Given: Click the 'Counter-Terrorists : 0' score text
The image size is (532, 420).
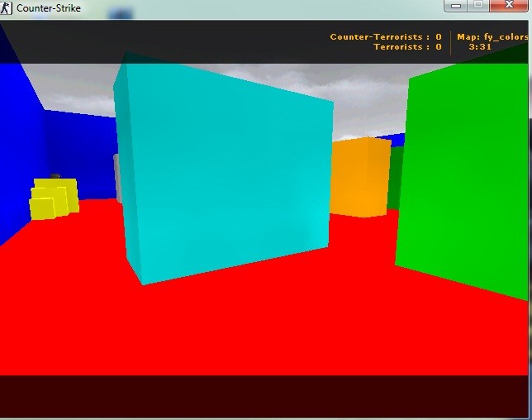Looking at the screenshot, I should 386,36.
